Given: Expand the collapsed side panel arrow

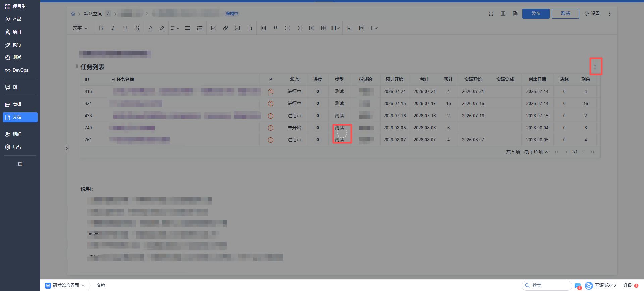Looking at the screenshot, I should coord(67,148).
